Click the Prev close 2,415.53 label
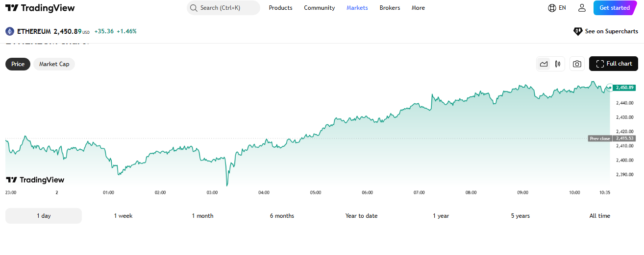 (x=611, y=139)
